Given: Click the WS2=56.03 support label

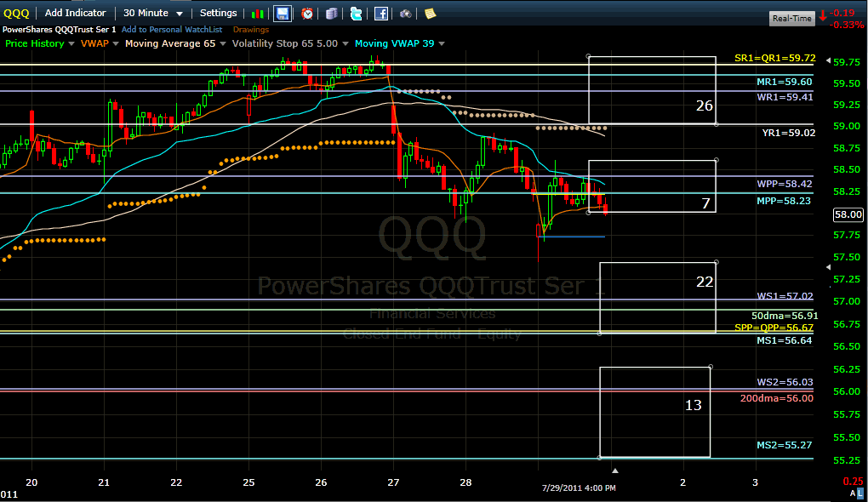Looking at the screenshot, I should [x=785, y=382].
